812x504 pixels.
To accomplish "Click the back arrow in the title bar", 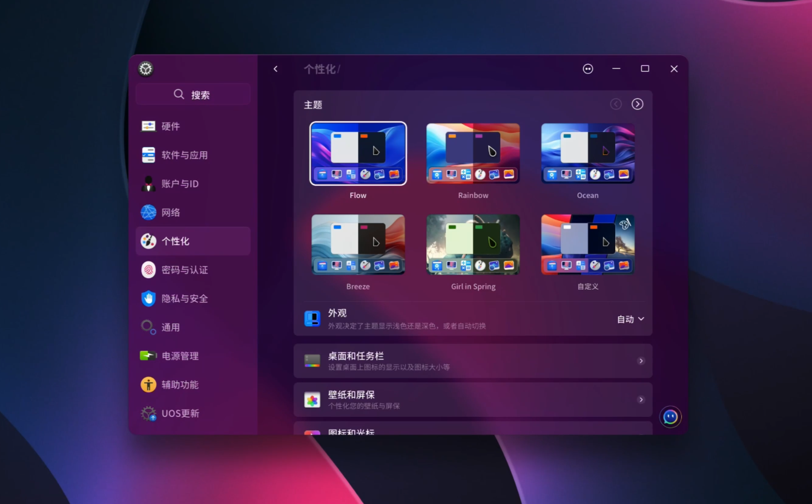I will tap(276, 68).
